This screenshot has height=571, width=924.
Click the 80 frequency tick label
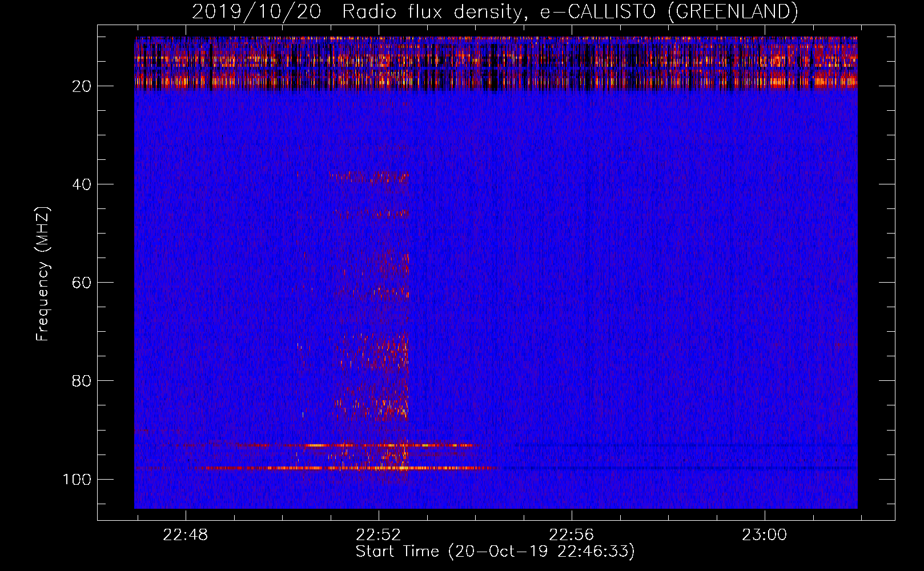(82, 381)
